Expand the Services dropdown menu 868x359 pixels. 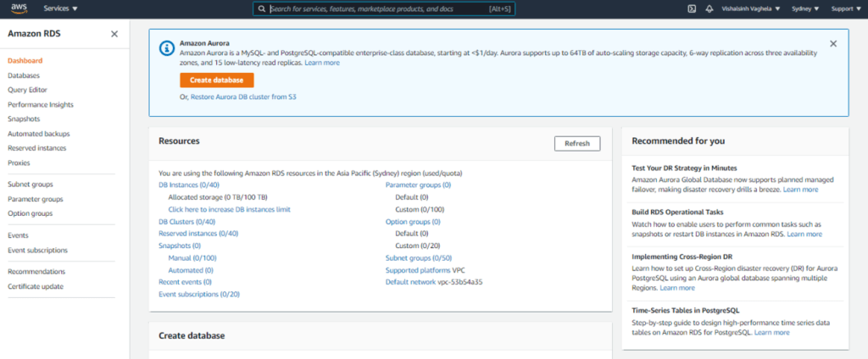[x=60, y=8]
